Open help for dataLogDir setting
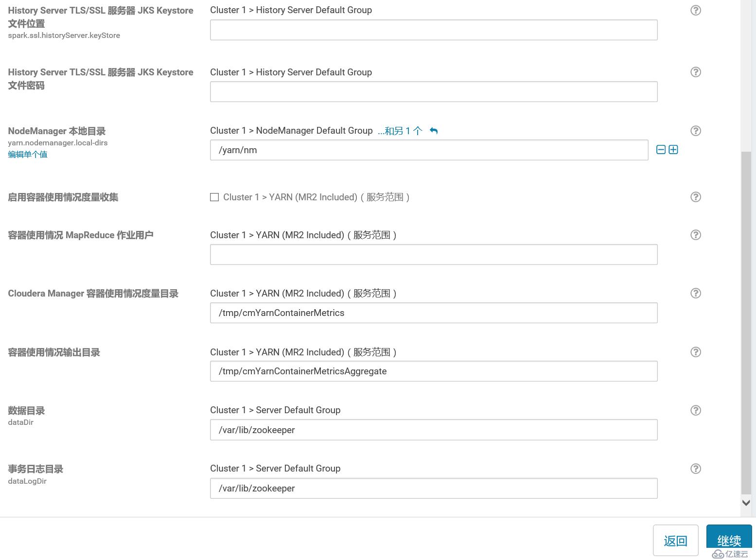This screenshot has width=756, height=560. coord(696,469)
